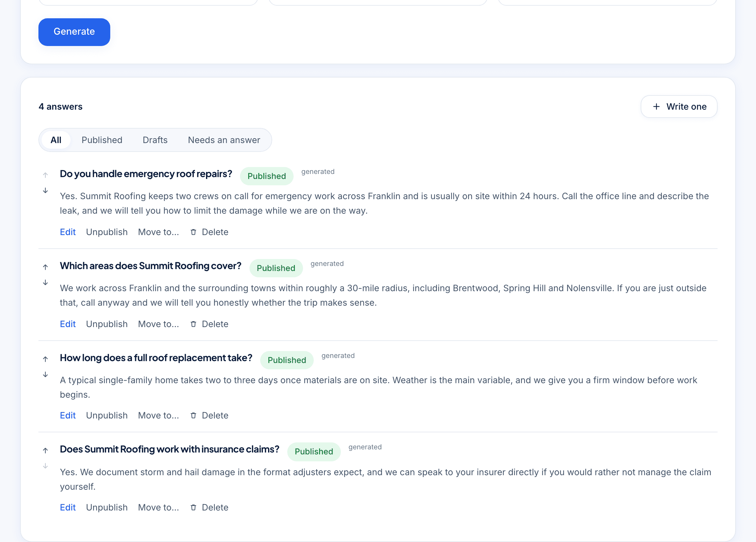Click 'How long does a full roof replacement take?'
Image resolution: width=756 pixels, height=542 pixels.
point(156,358)
